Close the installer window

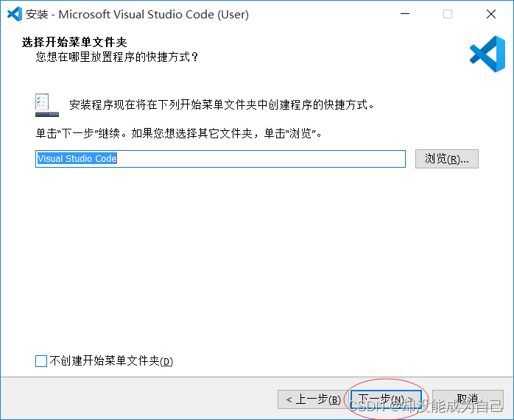click(491, 14)
